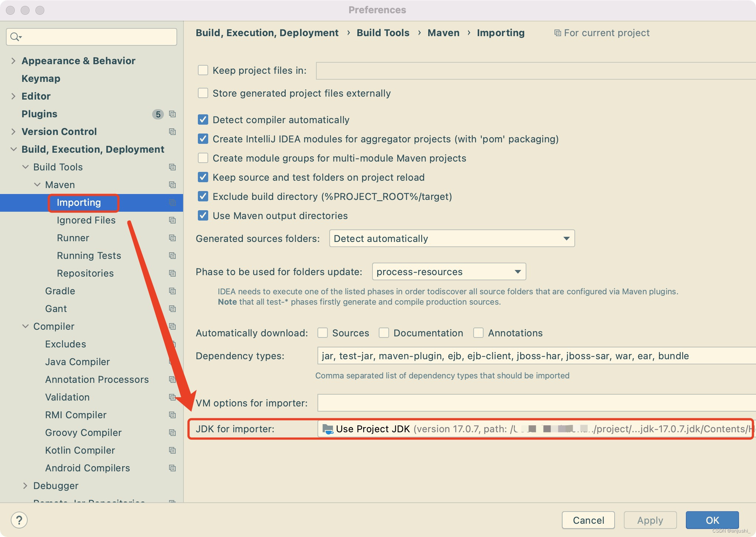The width and height of the screenshot is (756, 537).
Task: Click the For current project icon
Action: [557, 33]
